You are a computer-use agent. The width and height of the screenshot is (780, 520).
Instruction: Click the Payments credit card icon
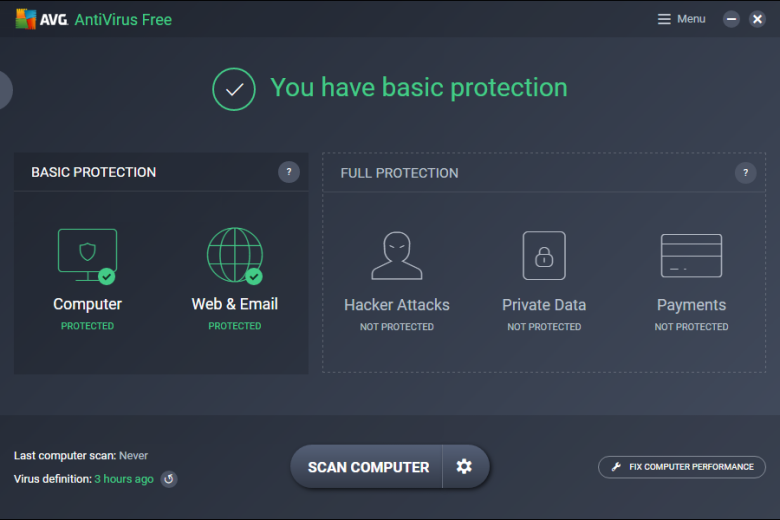point(691,255)
